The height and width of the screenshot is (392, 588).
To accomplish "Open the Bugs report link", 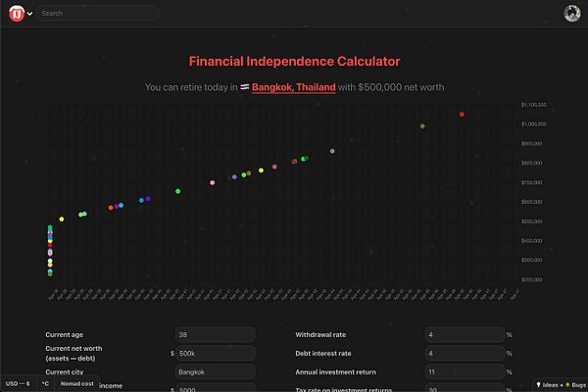I will [x=575, y=385].
